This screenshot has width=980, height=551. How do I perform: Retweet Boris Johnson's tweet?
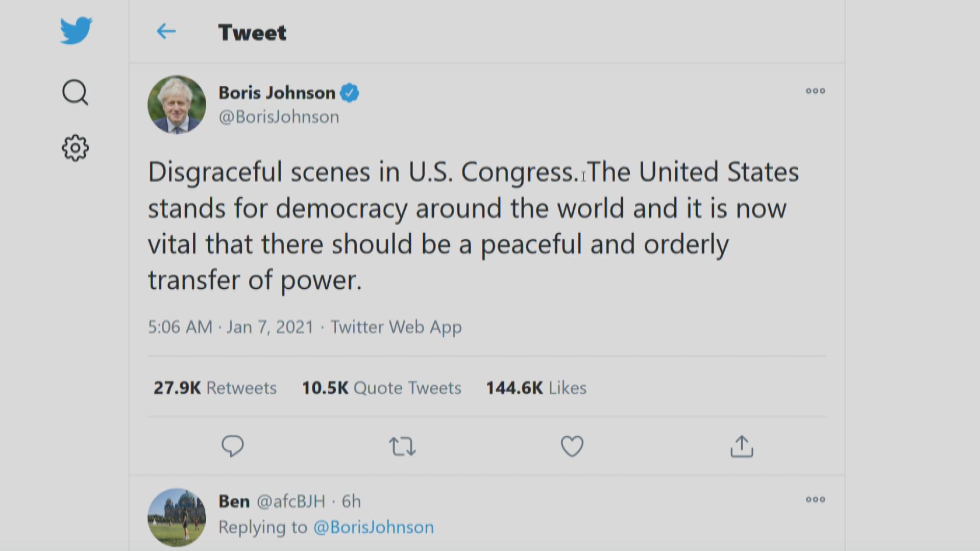coord(402,446)
